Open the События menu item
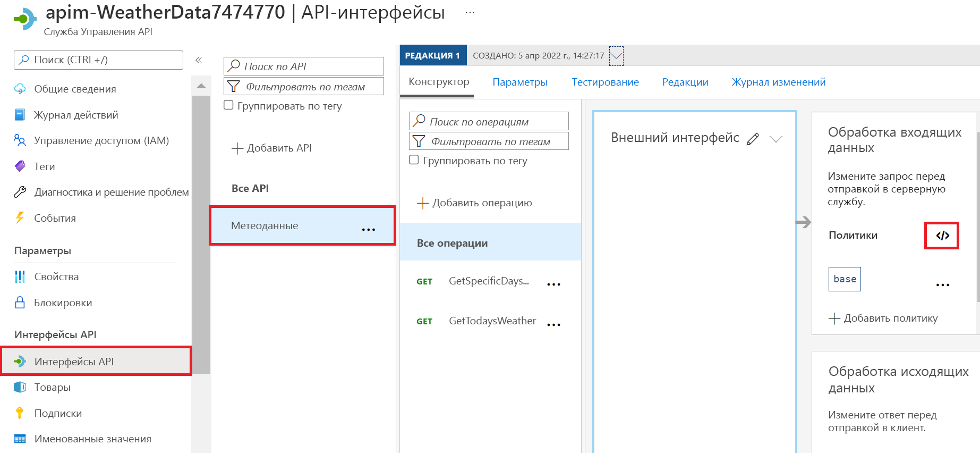This screenshot has height=453, width=980. pos(55,218)
